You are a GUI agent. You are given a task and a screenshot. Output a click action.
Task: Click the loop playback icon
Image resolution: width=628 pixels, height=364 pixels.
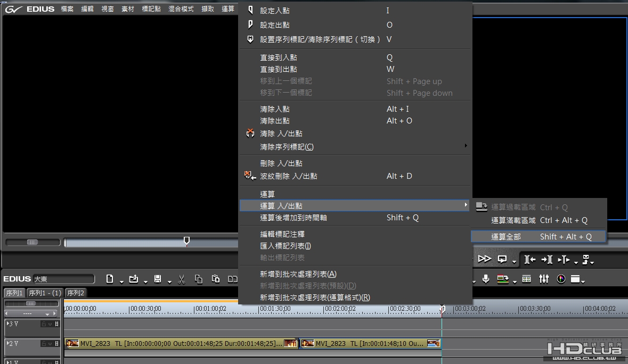click(502, 260)
